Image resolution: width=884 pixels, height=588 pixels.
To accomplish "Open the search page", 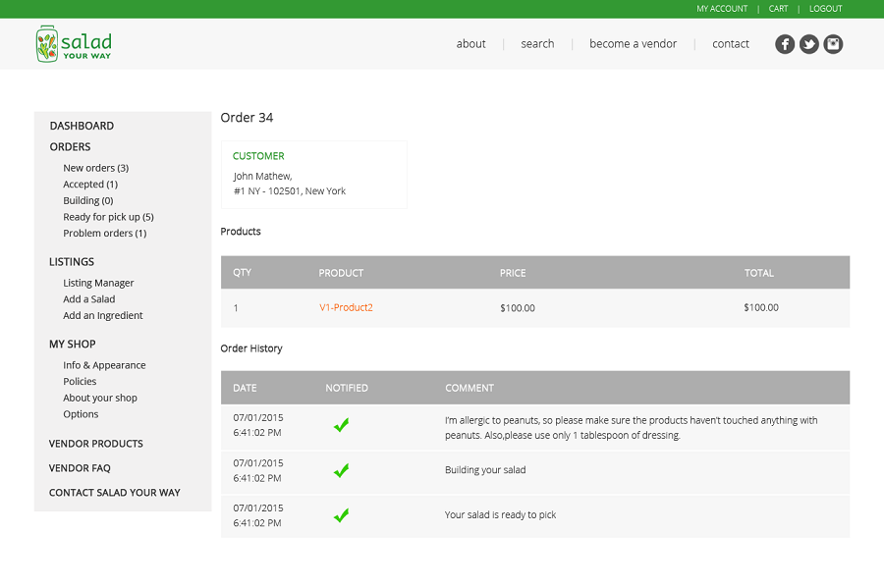I will pos(537,44).
